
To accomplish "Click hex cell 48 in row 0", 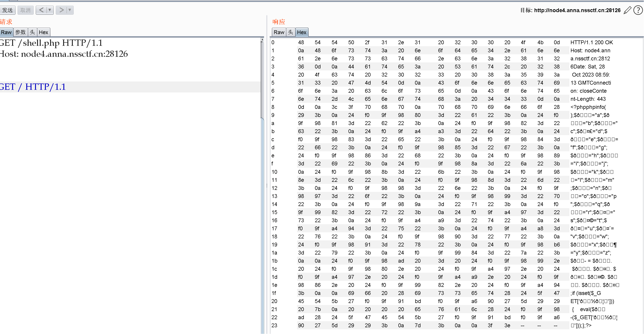I will [301, 42].
